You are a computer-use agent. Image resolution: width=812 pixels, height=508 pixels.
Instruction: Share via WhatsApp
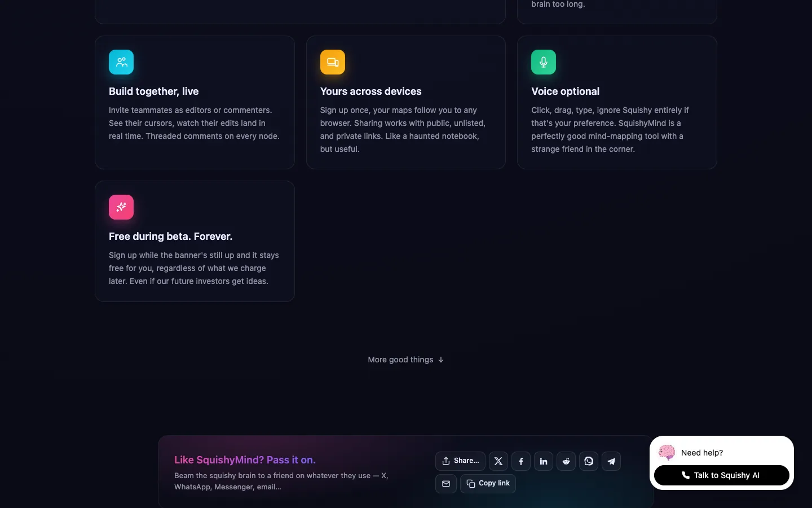point(589,461)
